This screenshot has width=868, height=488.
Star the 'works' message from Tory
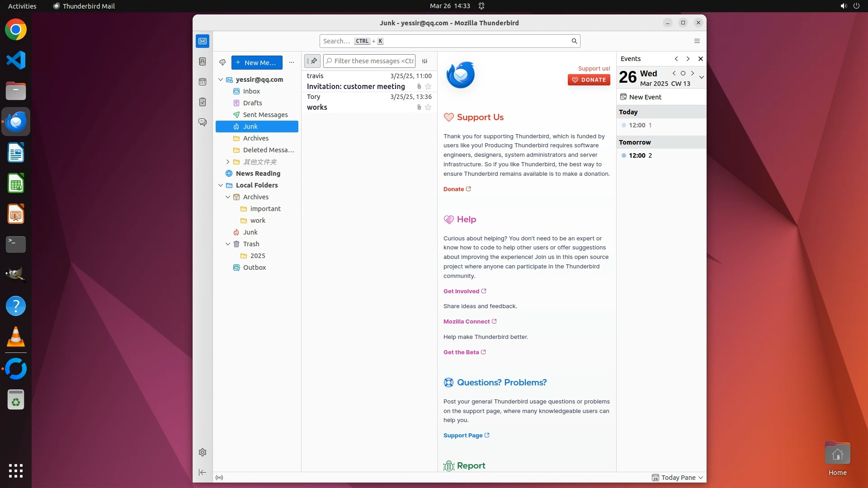point(428,108)
